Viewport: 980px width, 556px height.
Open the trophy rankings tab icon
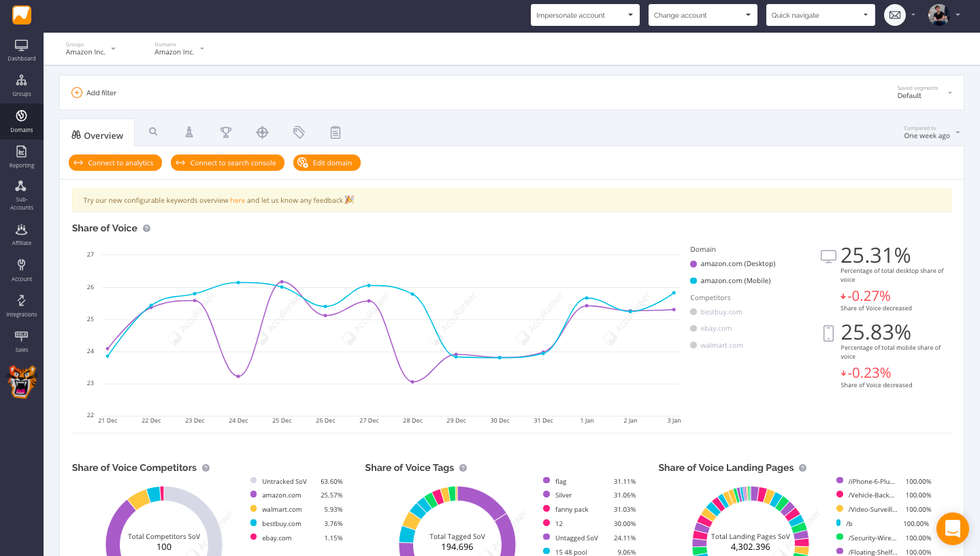tap(225, 132)
